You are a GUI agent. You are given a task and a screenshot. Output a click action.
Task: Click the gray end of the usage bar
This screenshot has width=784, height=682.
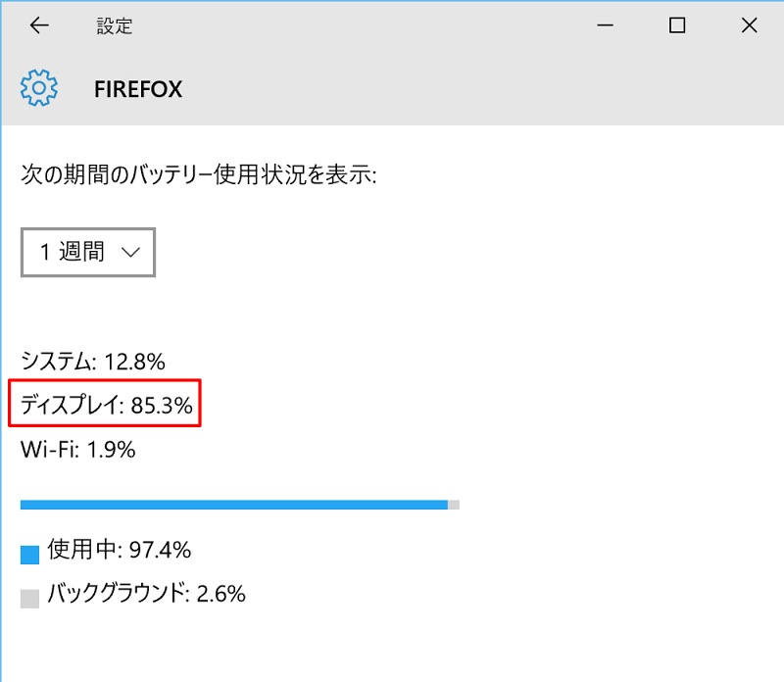[x=454, y=505]
